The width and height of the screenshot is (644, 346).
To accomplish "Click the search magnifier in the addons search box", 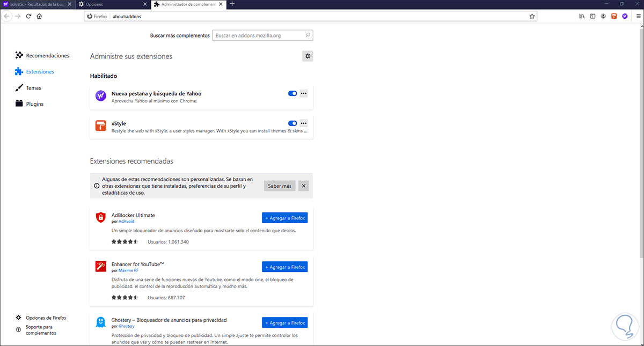I will 308,35.
